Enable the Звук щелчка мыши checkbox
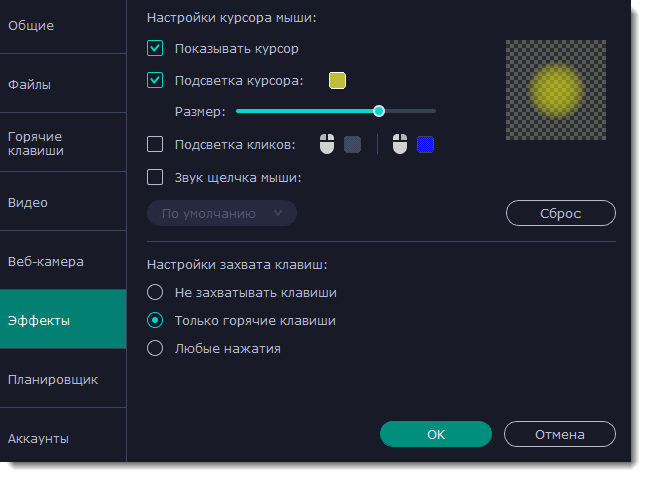The height and width of the screenshot is (477, 646). 155,178
